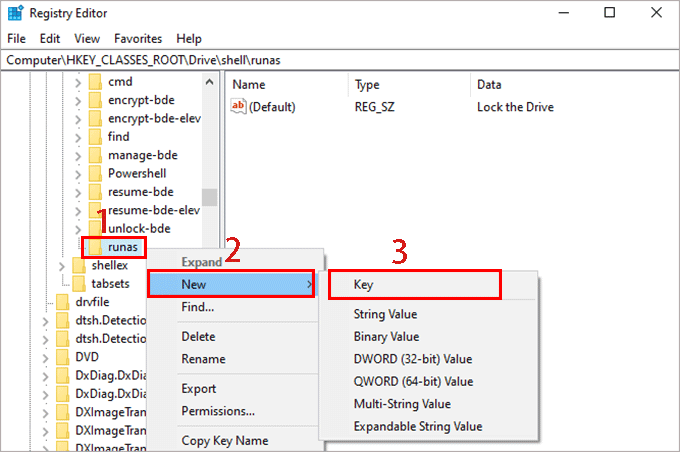
Task: Click the registry path address bar
Action: [340, 60]
